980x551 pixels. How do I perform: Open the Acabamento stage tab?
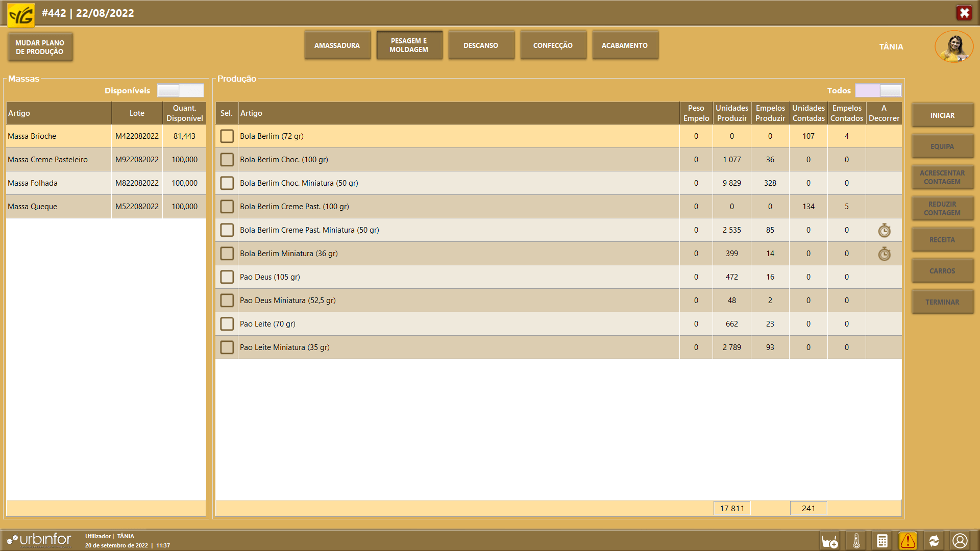(x=624, y=45)
